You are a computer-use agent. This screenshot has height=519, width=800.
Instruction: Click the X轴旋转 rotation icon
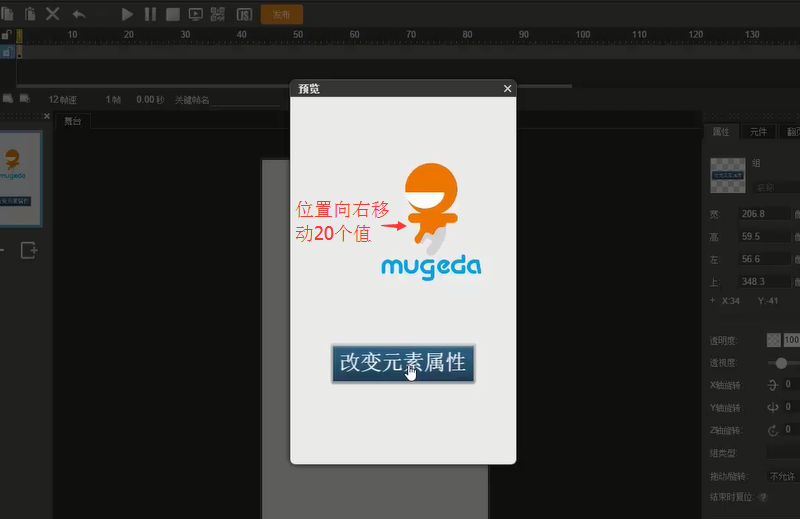772,385
